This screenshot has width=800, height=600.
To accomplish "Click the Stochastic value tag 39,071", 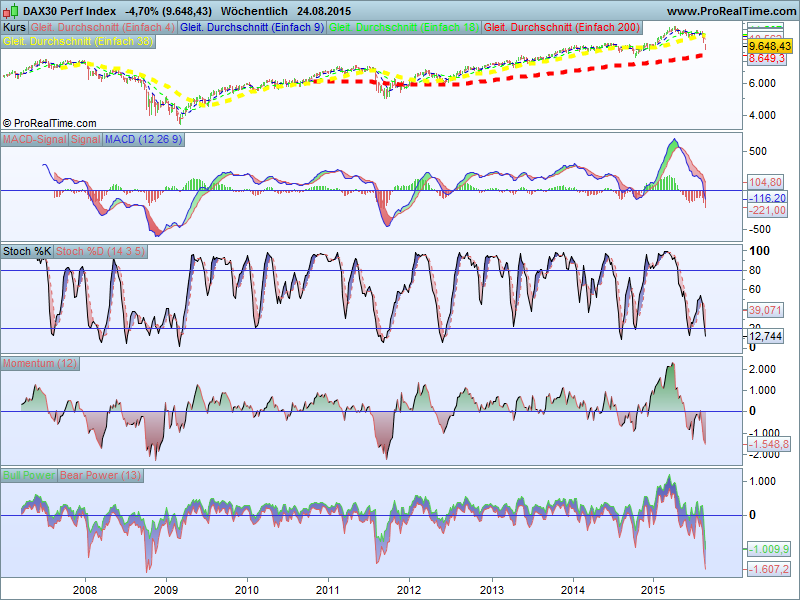I will (x=765, y=310).
